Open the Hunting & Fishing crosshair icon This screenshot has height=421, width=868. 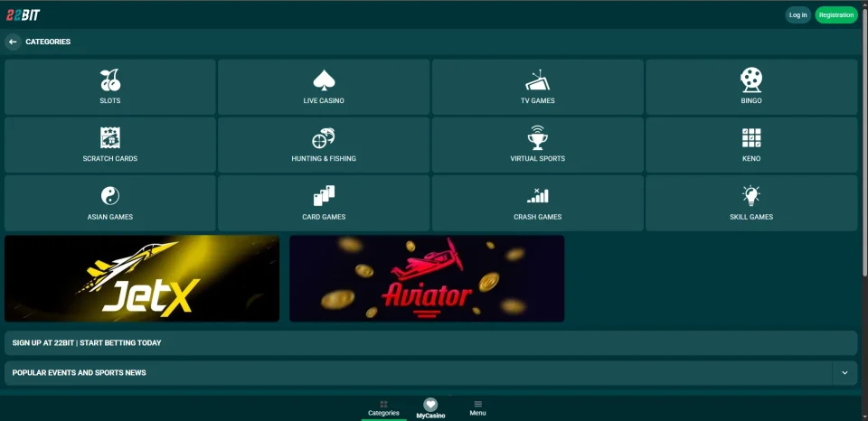point(324,137)
